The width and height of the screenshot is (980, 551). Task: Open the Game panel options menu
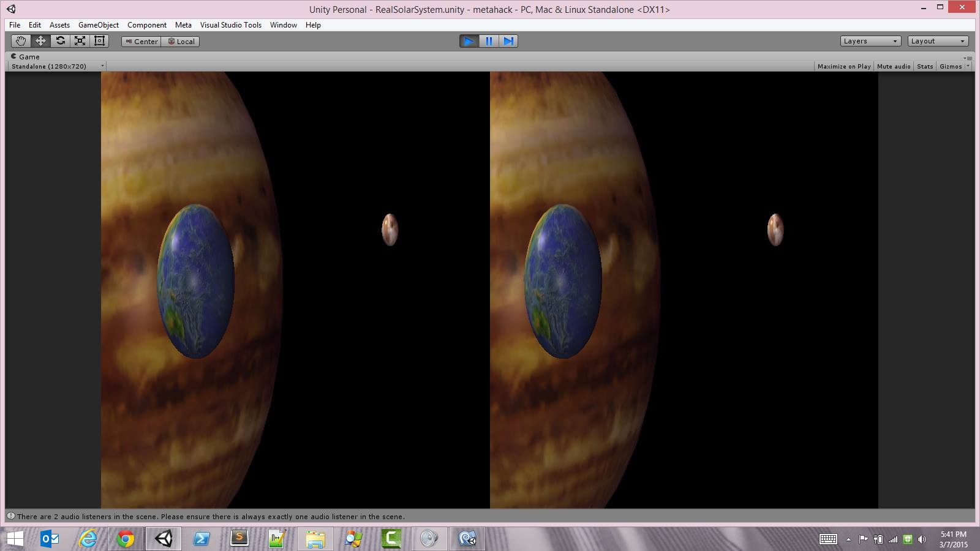click(x=968, y=58)
